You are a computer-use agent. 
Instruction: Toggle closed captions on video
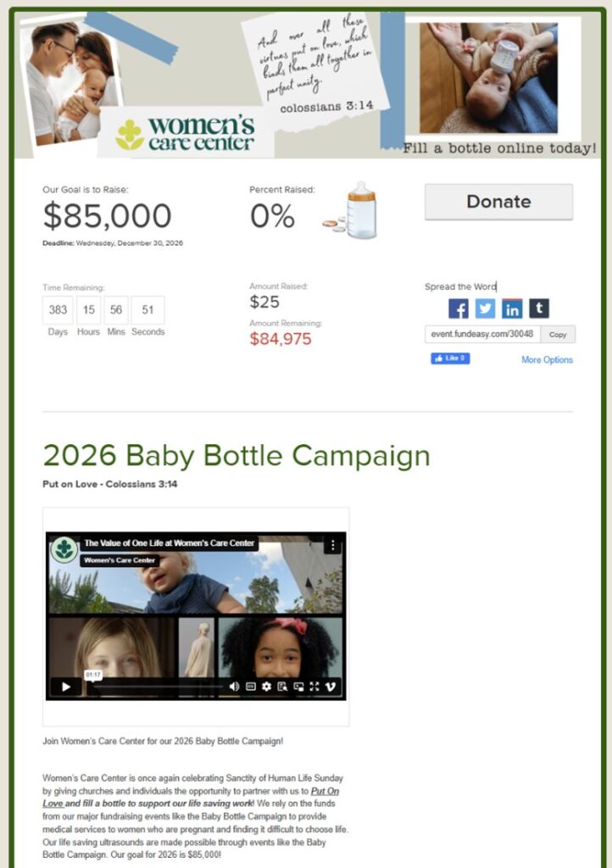[251, 687]
